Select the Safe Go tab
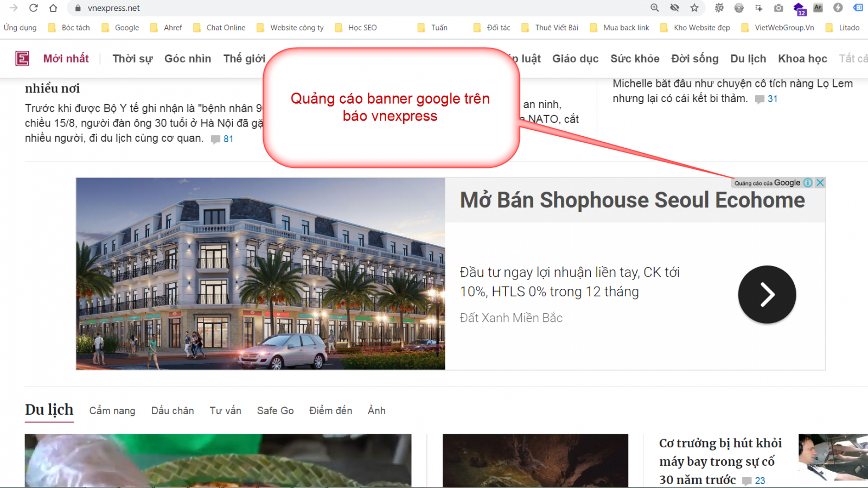This screenshot has height=488, width=868. 276,411
